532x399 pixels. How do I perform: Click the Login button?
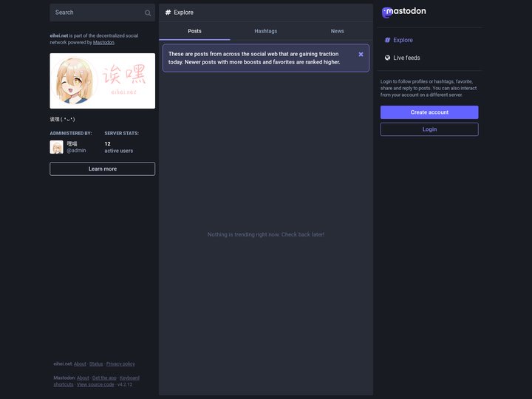429,129
